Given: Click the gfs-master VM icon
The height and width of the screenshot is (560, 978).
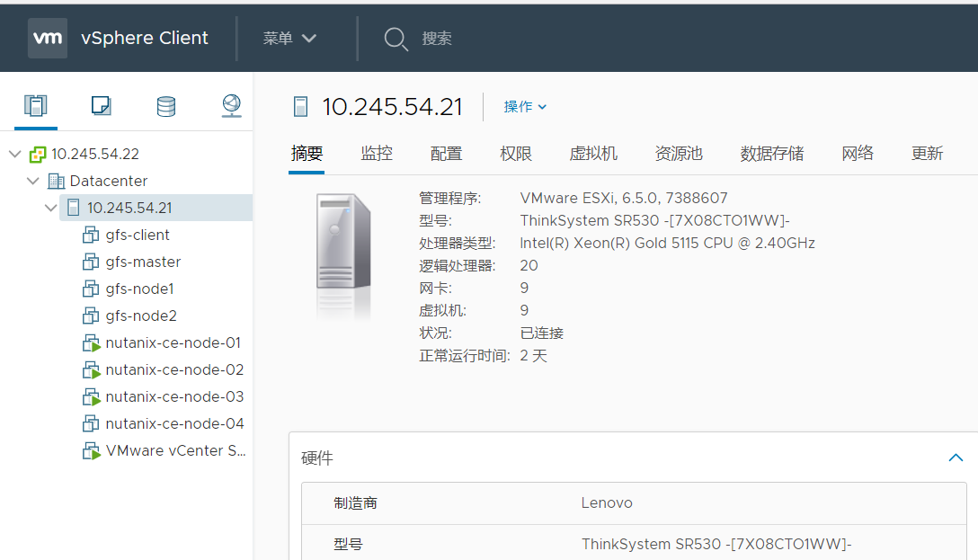Looking at the screenshot, I should (x=91, y=262).
